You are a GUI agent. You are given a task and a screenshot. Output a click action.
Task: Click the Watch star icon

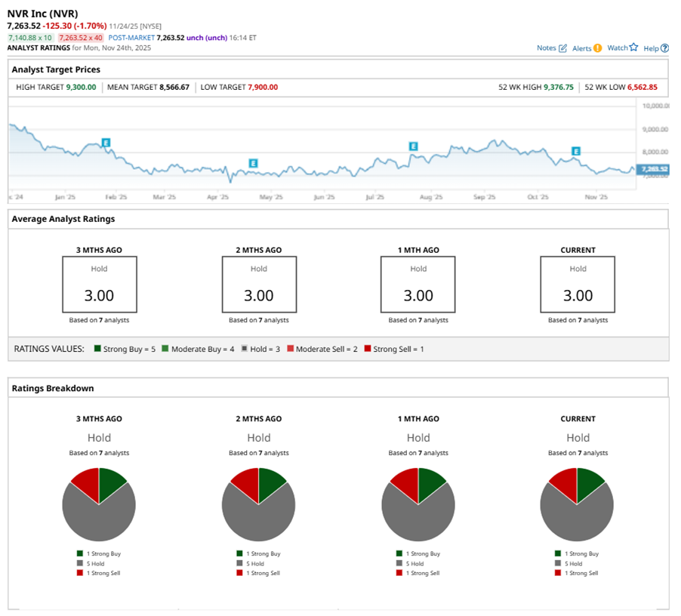coord(633,48)
